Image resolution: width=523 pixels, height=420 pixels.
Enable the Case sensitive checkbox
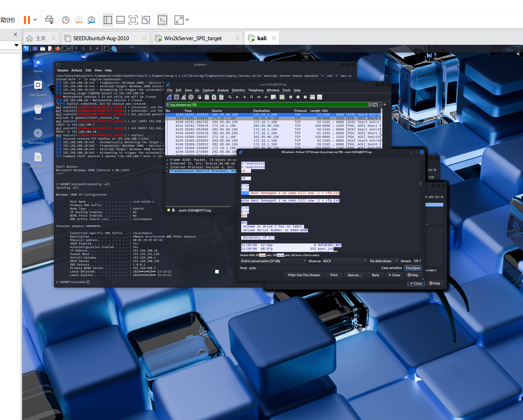tap(378, 268)
